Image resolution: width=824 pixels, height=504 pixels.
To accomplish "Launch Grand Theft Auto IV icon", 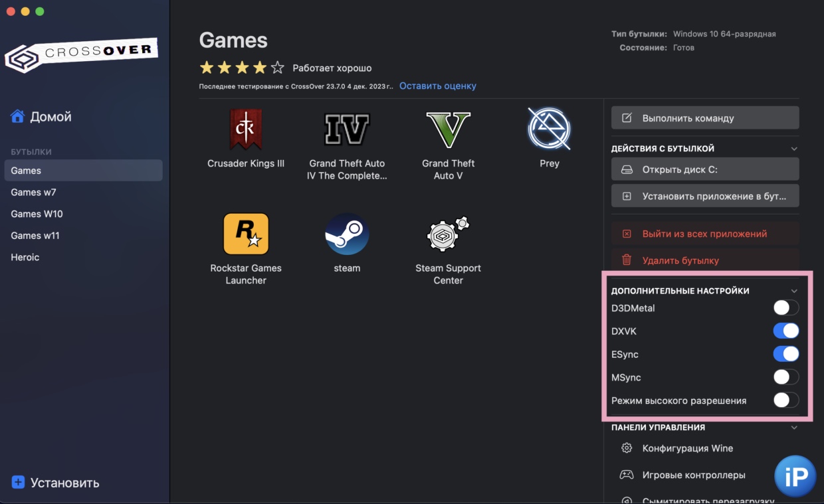I will click(347, 129).
